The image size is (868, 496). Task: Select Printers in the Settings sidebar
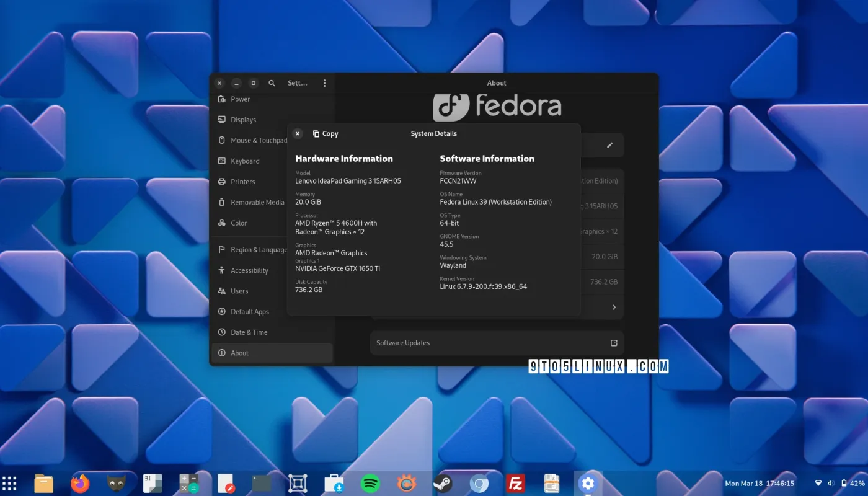272,182
